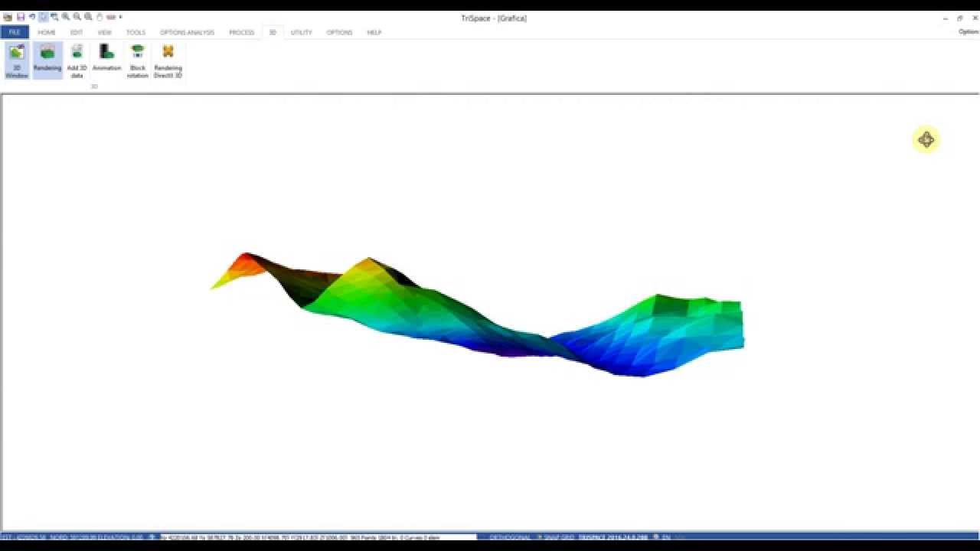Choose the zoom window tool
This screenshot has width=980, height=551.
click(54, 17)
